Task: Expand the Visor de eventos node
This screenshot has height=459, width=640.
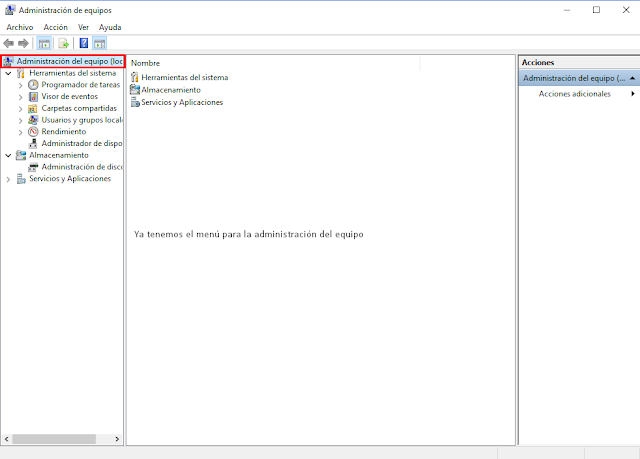Action: pyautogui.click(x=20, y=97)
